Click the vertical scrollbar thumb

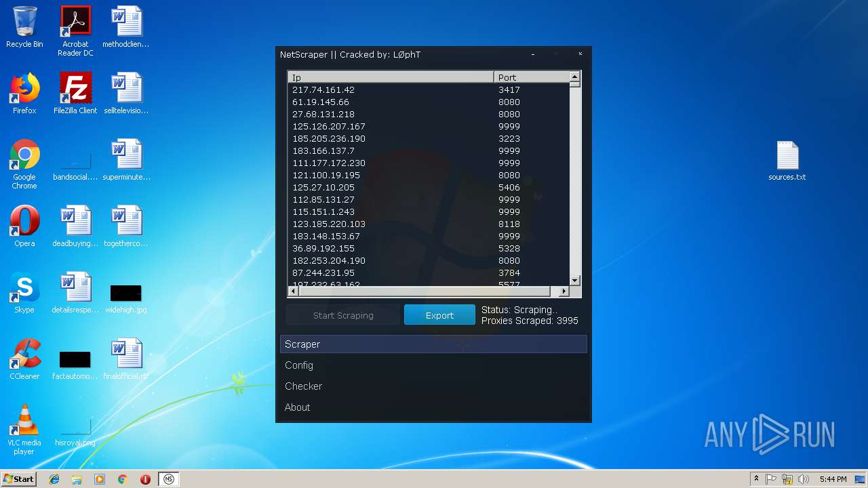[x=575, y=85]
